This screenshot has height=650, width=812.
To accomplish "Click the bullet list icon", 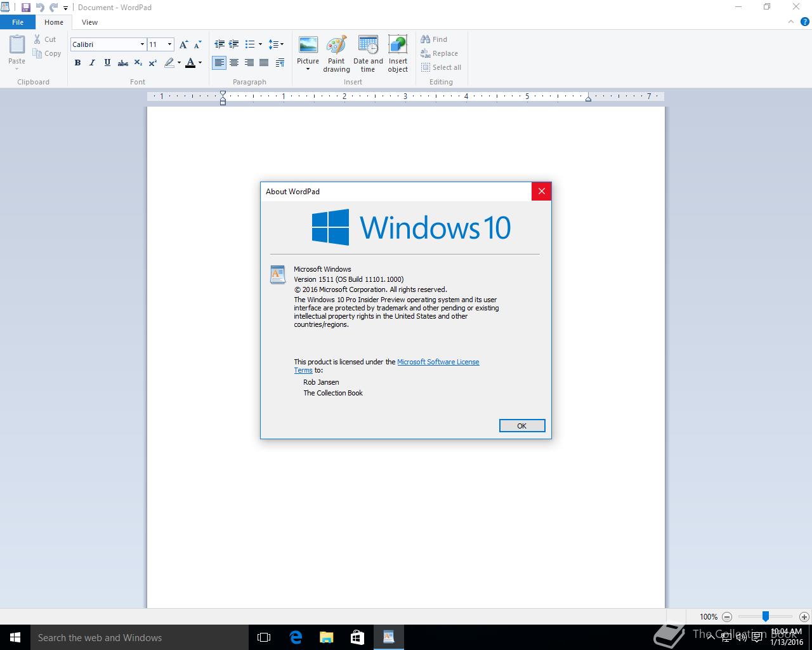I will click(250, 44).
